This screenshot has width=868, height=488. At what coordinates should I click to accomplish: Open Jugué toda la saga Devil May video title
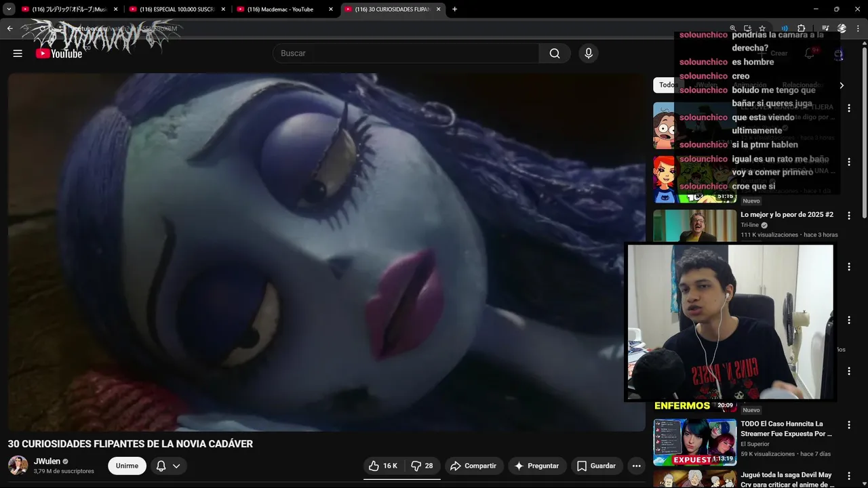[x=787, y=479]
